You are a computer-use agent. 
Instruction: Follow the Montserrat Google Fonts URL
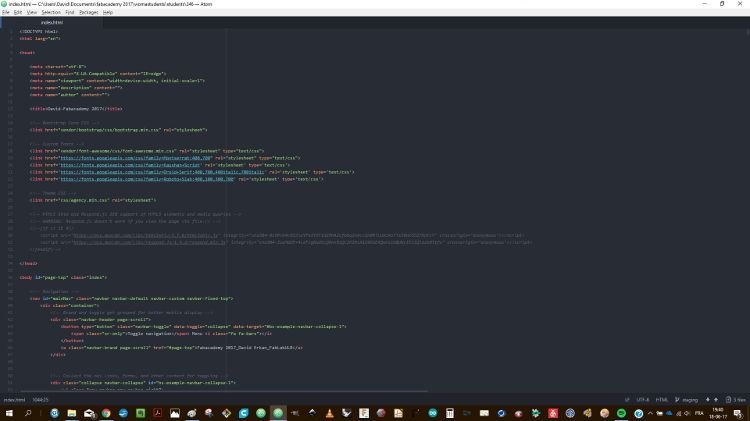pyautogui.click(x=136, y=158)
